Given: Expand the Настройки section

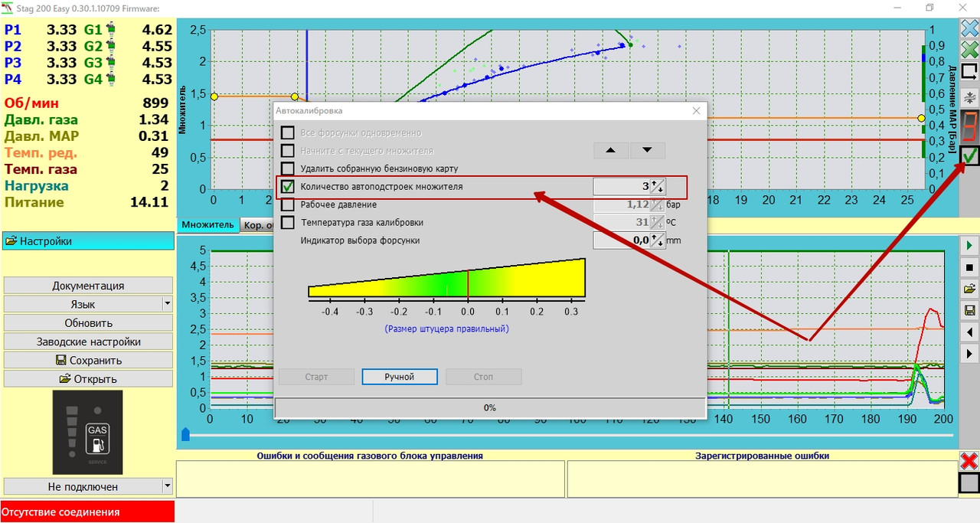Looking at the screenshot, I should tap(88, 240).
